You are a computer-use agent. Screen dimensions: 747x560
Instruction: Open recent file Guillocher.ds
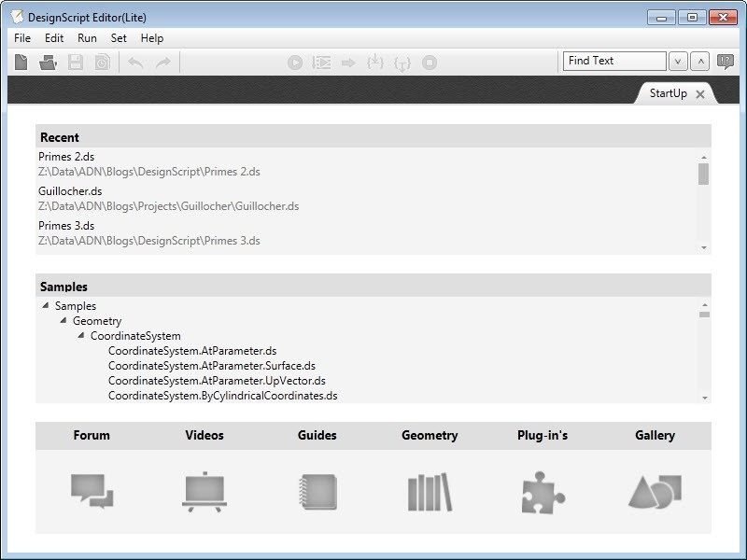click(70, 191)
